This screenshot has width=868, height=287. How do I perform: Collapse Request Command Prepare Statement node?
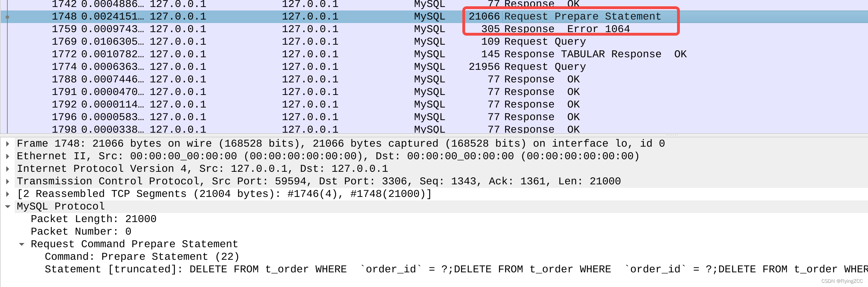tap(22, 244)
